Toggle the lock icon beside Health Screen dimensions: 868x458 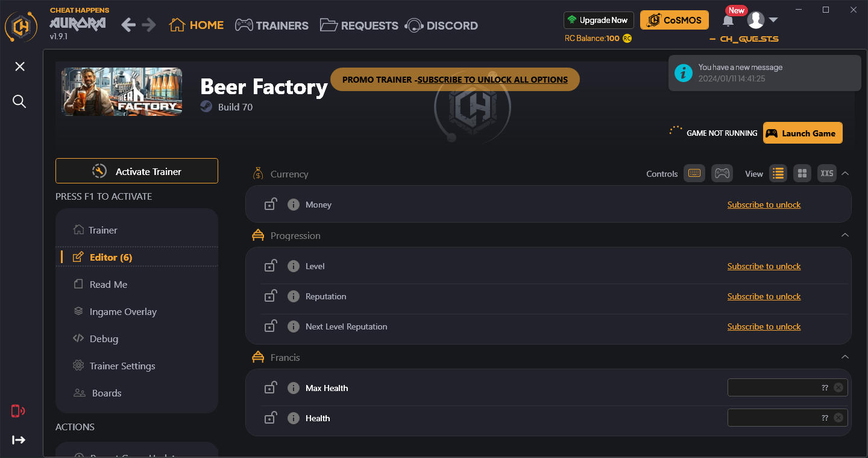[270, 418]
